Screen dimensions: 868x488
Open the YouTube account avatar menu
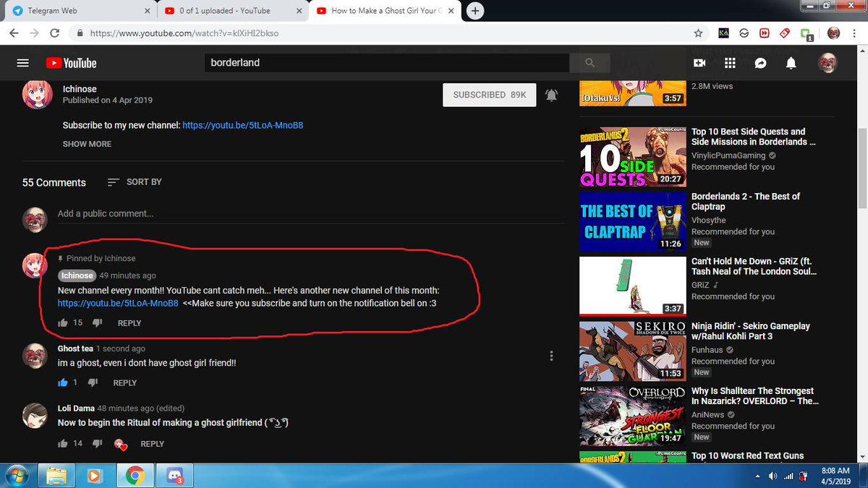pos(827,63)
